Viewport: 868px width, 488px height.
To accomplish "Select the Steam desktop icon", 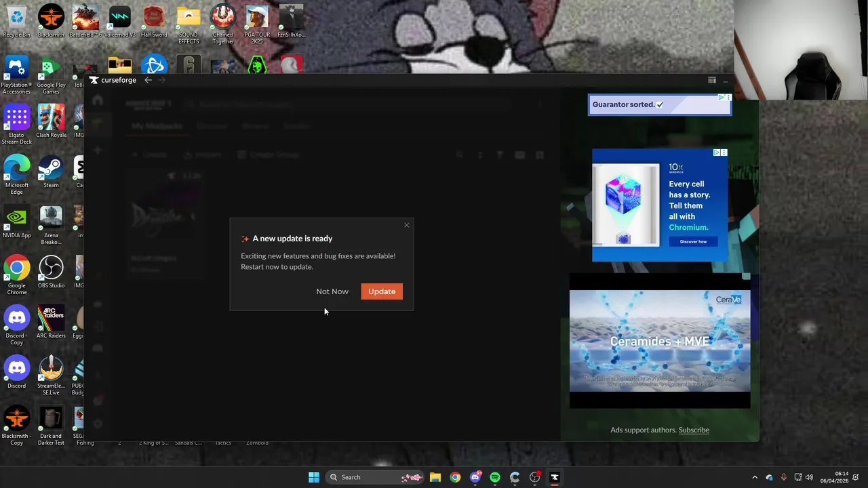I will 51,172.
